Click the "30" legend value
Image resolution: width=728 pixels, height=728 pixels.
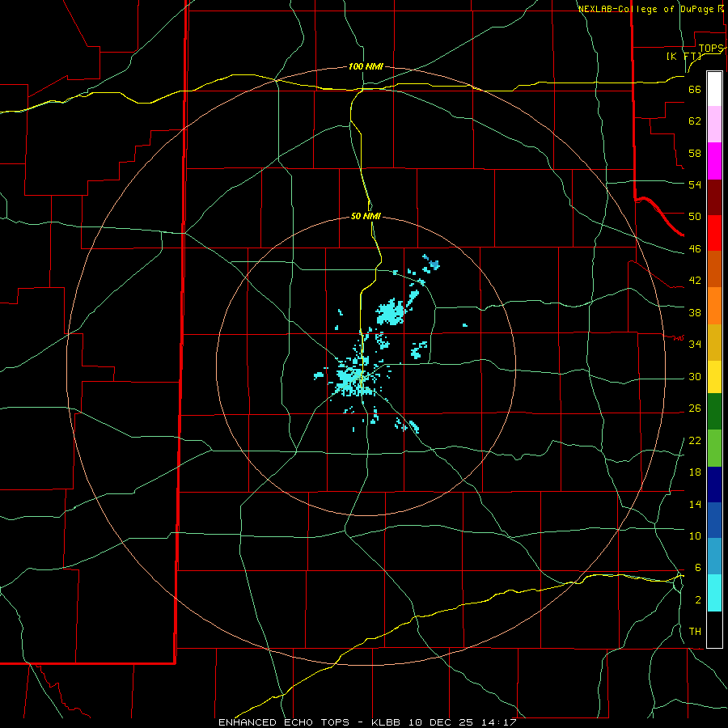[695, 376]
